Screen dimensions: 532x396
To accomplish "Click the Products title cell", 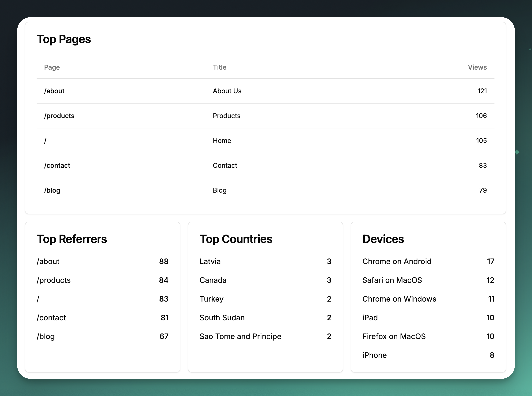I will click(x=227, y=116).
